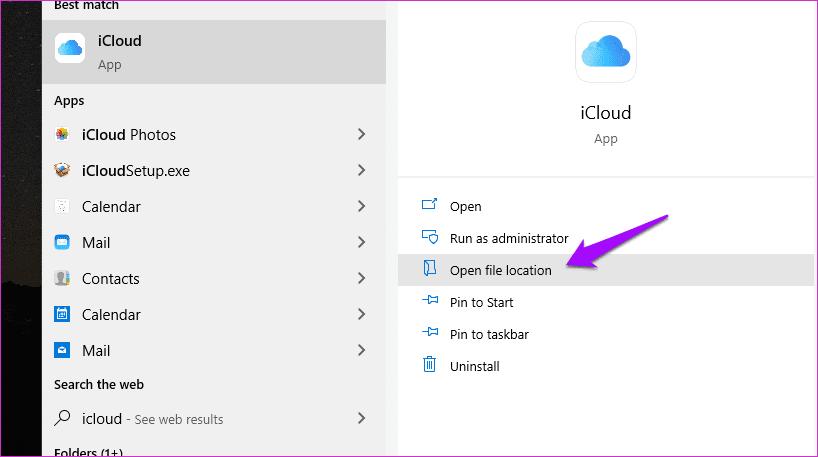
Task: Expand chevron for first Calendar entry
Action: click(x=362, y=206)
